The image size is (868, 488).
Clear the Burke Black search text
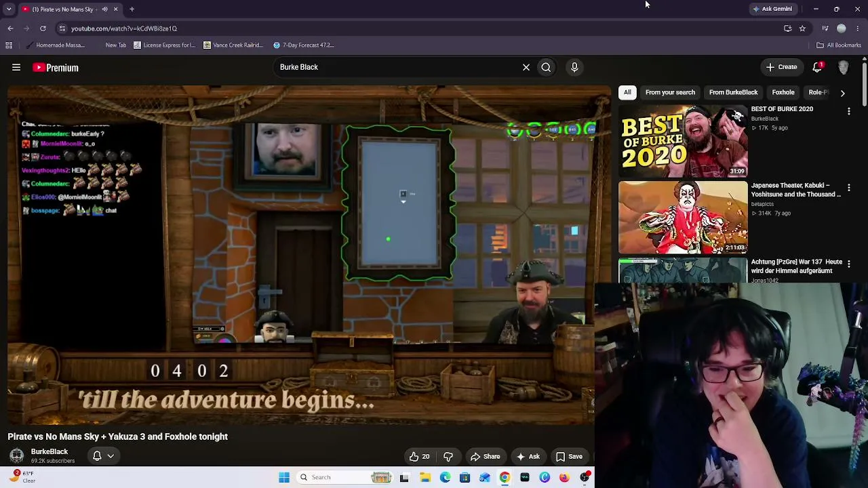pos(526,67)
